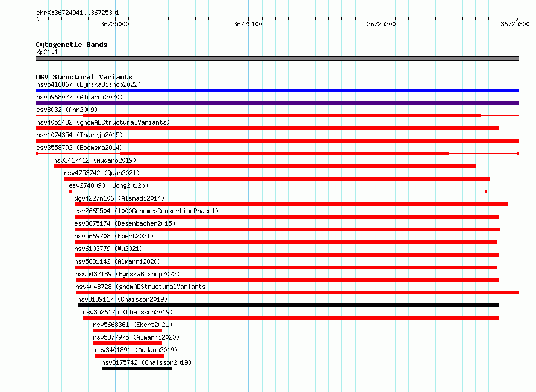Open variant esv3675174 (Besenbacher2015)
The width and height of the screenshot is (536, 392).
pos(125,223)
